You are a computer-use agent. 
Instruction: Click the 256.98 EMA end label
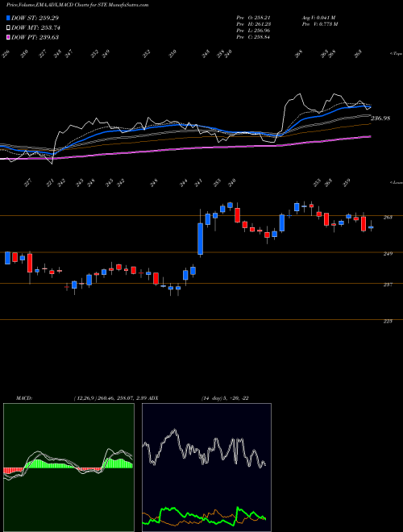point(380,118)
